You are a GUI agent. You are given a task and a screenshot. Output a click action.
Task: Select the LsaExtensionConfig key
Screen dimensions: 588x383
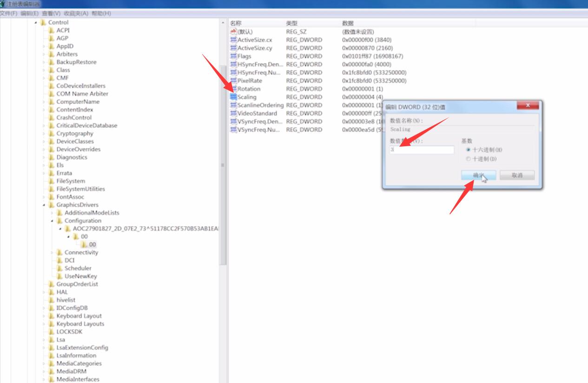click(x=82, y=348)
